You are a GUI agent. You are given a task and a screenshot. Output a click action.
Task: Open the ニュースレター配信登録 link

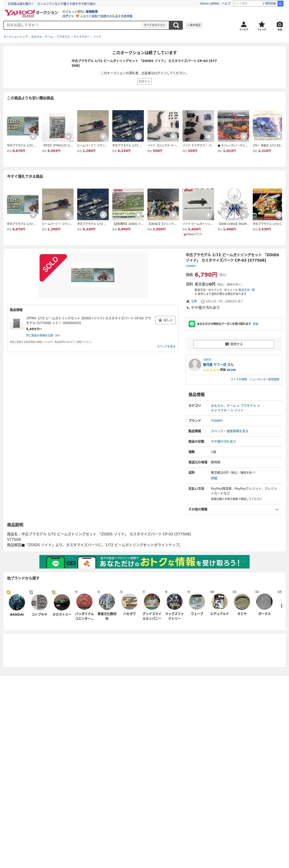(x=264, y=379)
